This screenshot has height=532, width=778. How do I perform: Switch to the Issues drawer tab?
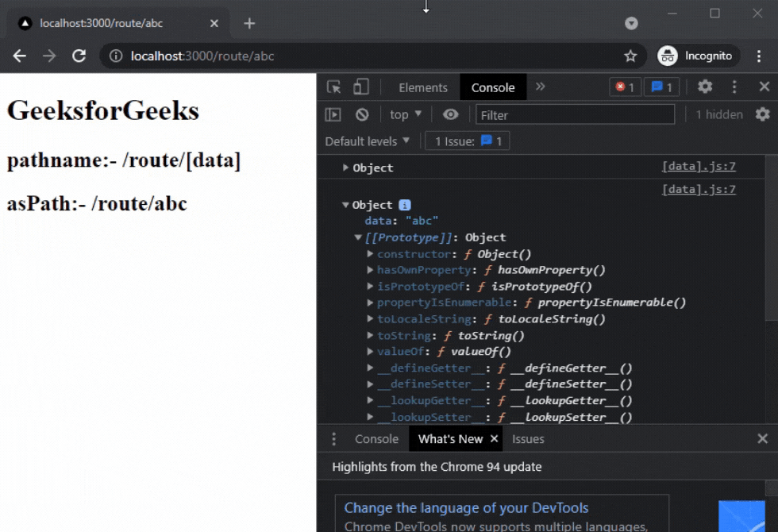pos(528,438)
